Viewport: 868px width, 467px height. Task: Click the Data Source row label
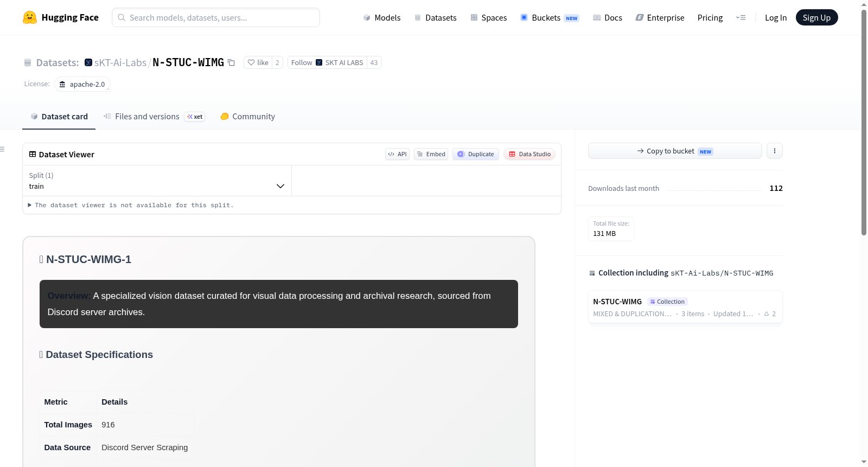coord(67,447)
